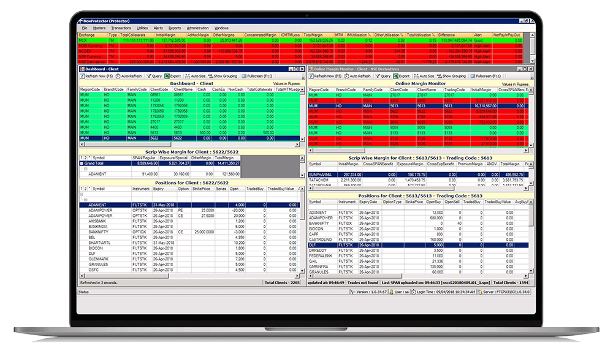The width and height of the screenshot is (613, 364).
Task: Select the TATACHEM row in Scrip Wise Margin 5613
Action: pos(418,180)
